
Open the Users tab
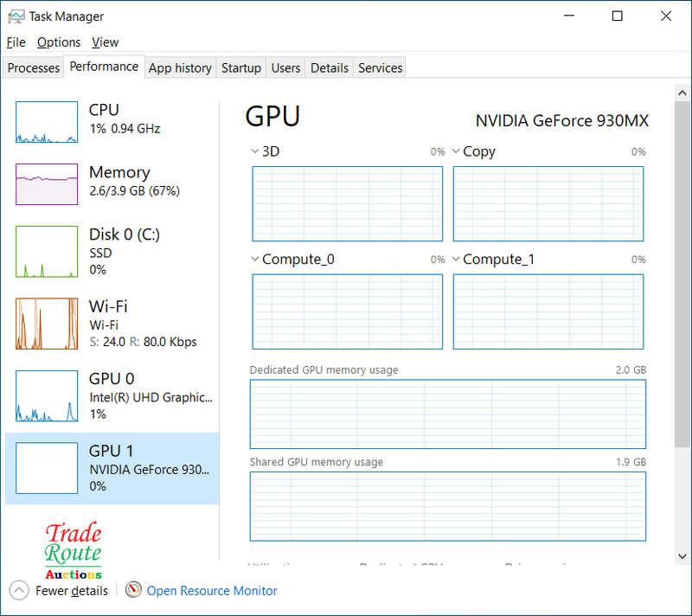click(x=285, y=68)
